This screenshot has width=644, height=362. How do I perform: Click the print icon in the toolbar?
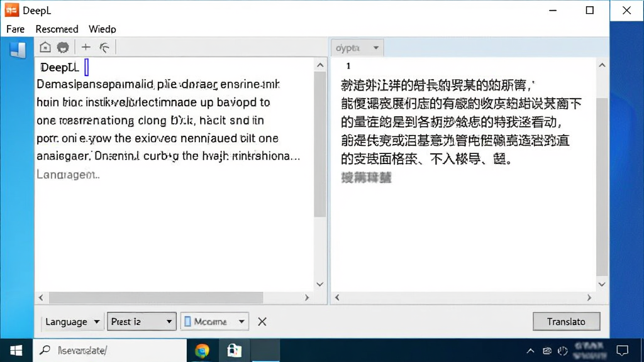63,47
